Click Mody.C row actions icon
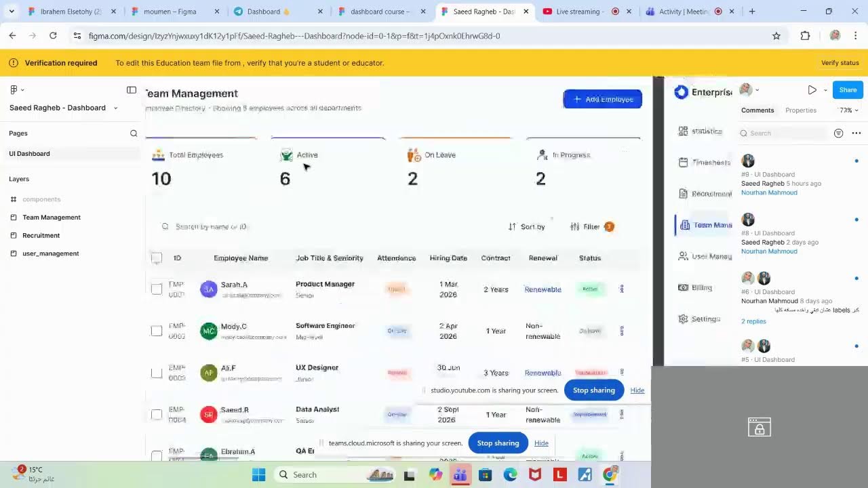868x488 pixels. pyautogui.click(x=622, y=331)
